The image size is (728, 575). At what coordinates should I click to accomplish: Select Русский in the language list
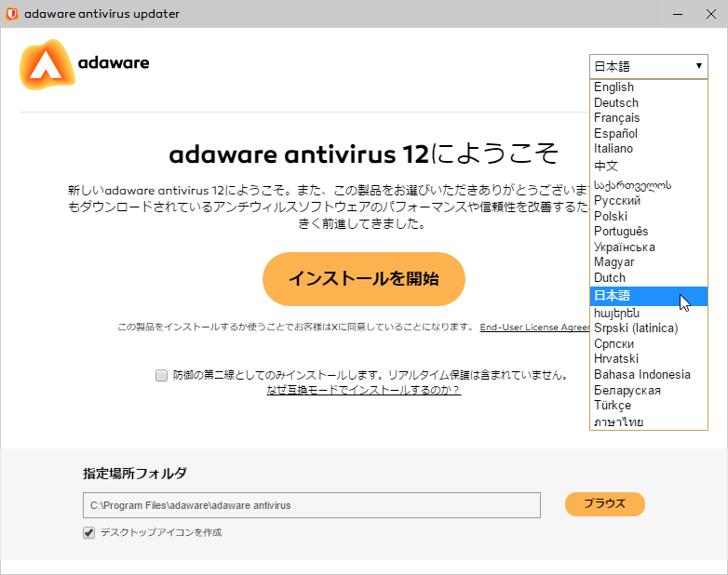(x=648, y=200)
